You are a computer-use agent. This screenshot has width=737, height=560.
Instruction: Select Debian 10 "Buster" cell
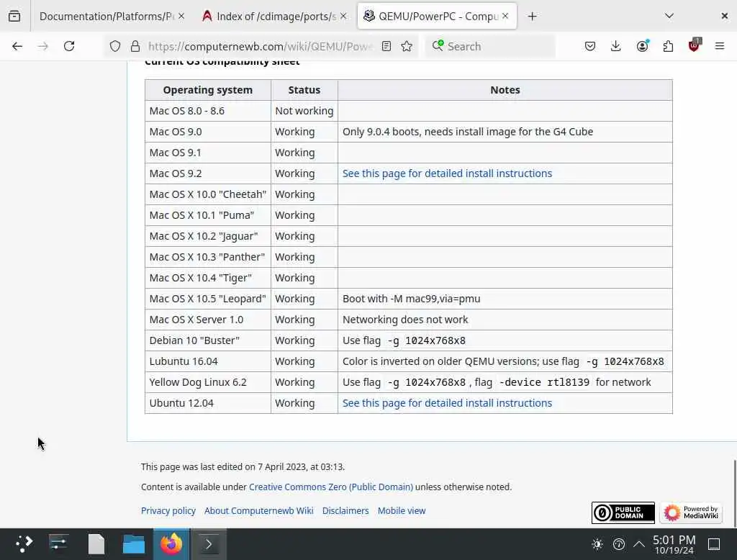(x=208, y=340)
